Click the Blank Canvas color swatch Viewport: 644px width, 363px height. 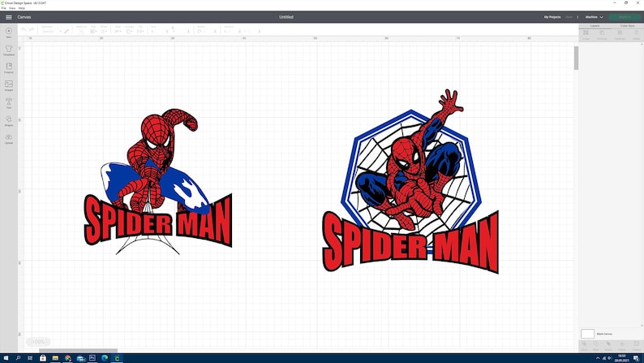click(x=587, y=334)
